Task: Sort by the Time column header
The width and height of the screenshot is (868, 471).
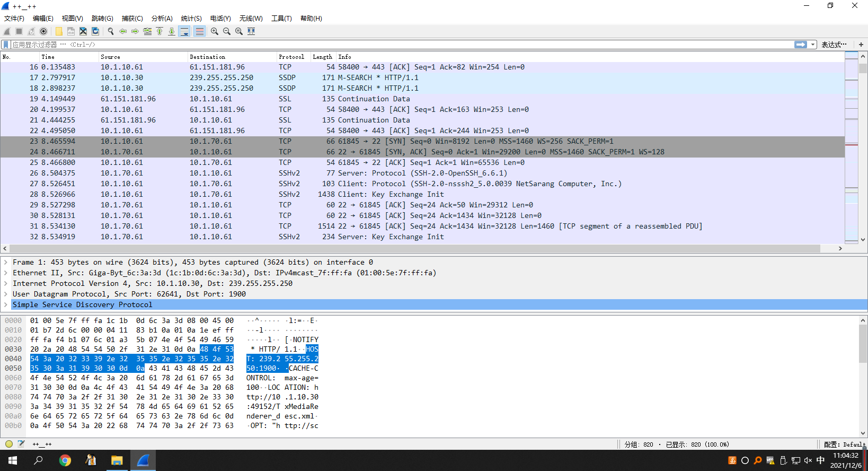Action: 69,57
